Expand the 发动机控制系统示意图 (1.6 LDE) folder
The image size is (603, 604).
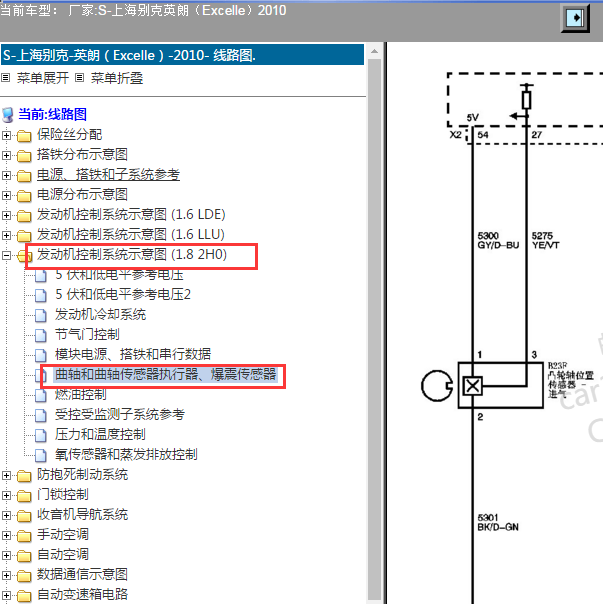(x=6, y=215)
